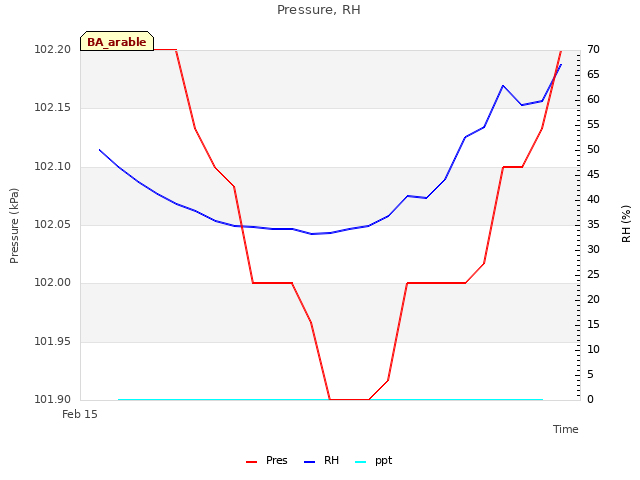Click the 70 RH axis label
This screenshot has width=640, height=480.
click(593, 49)
